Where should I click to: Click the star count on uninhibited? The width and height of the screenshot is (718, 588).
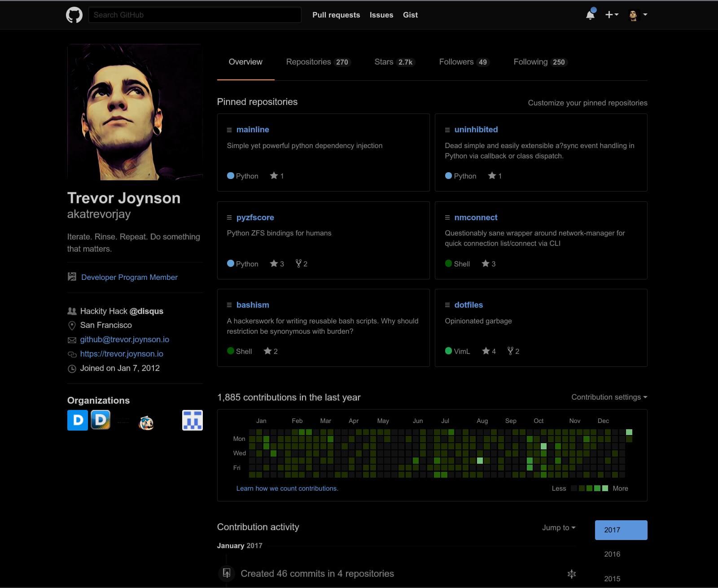click(495, 176)
